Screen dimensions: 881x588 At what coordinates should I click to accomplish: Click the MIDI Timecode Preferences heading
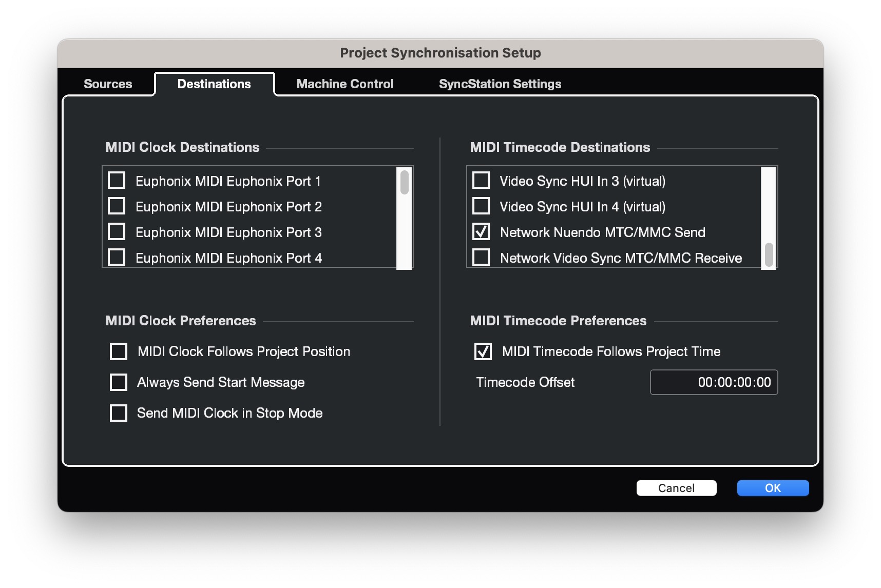tap(558, 321)
